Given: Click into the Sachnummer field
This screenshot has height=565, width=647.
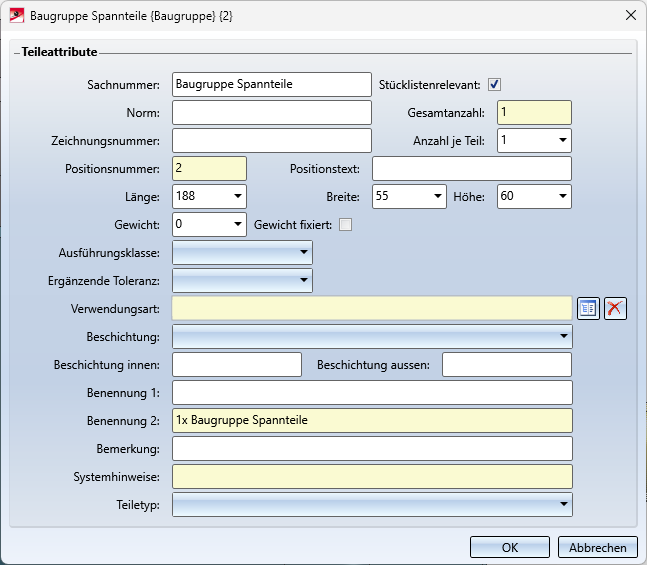Looking at the screenshot, I should tap(272, 85).
